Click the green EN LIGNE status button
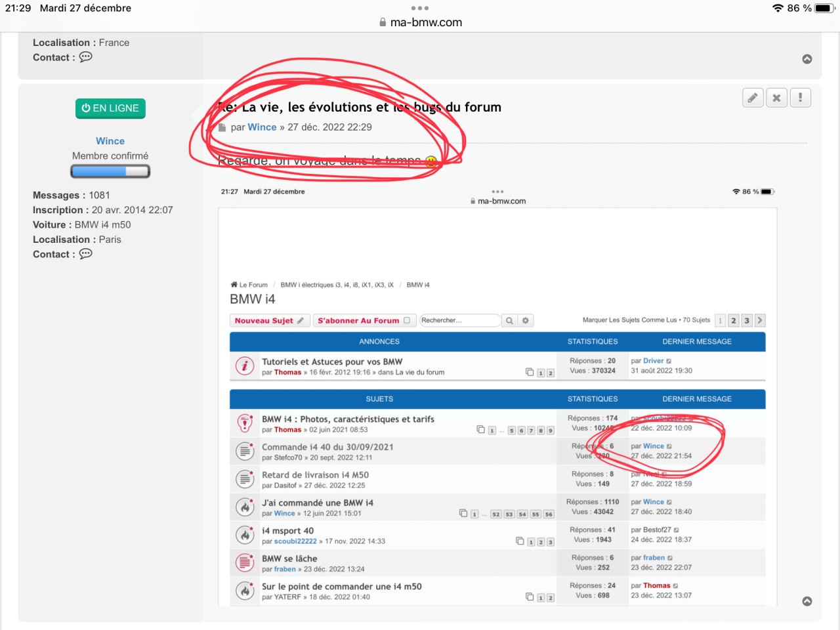Viewport: 840px width, 630px height. pyautogui.click(x=110, y=108)
